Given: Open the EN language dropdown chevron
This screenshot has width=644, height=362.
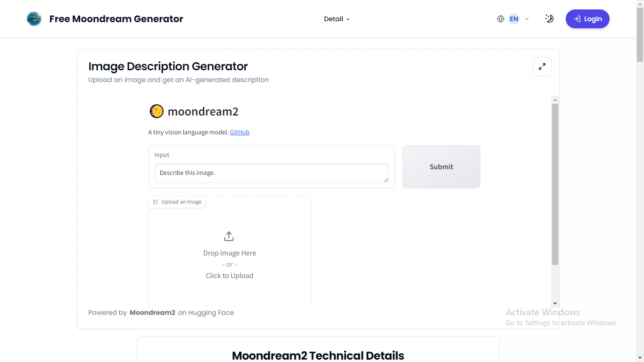Looking at the screenshot, I should [527, 19].
